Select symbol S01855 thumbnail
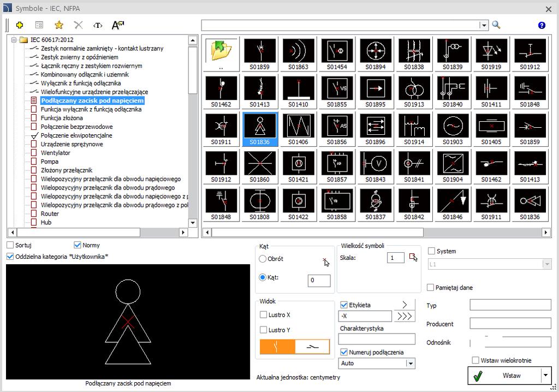559x392 pixels. [x=337, y=91]
